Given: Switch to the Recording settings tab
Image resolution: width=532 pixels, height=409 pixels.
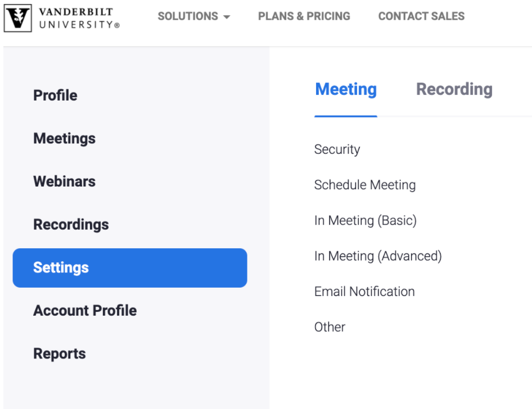Looking at the screenshot, I should pyautogui.click(x=454, y=90).
